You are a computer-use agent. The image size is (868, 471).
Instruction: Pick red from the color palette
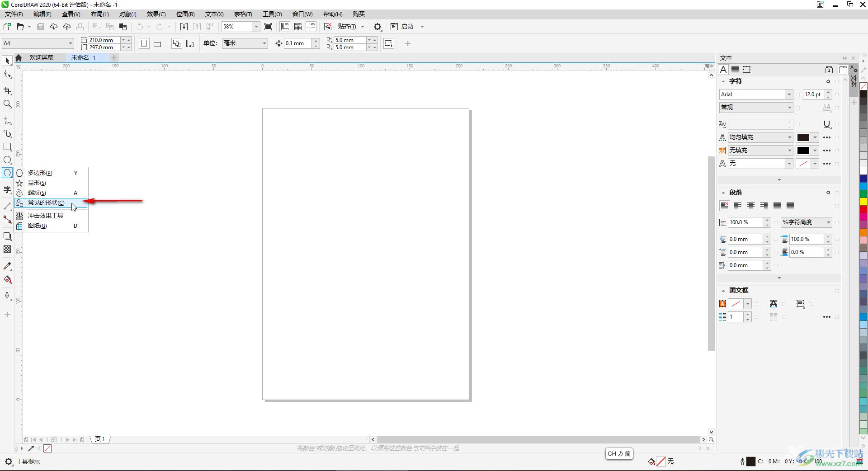863,210
